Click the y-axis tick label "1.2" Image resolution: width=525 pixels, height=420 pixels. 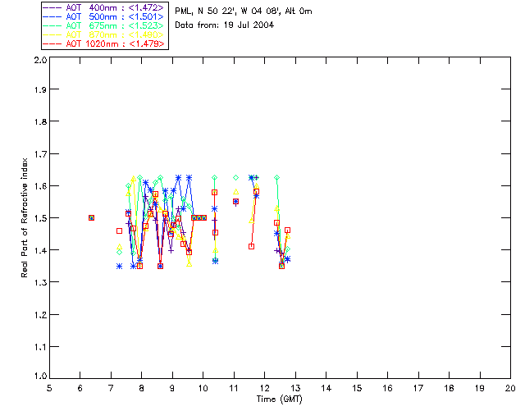pyautogui.click(x=40, y=315)
